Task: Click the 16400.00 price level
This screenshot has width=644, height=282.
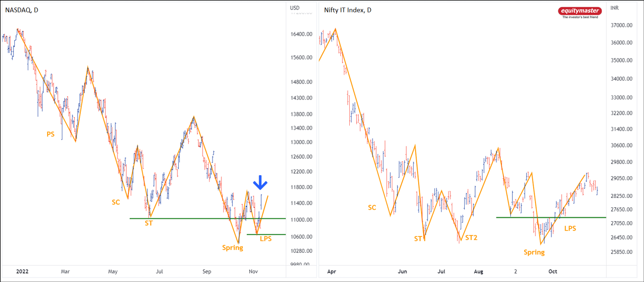Action: pos(301,35)
